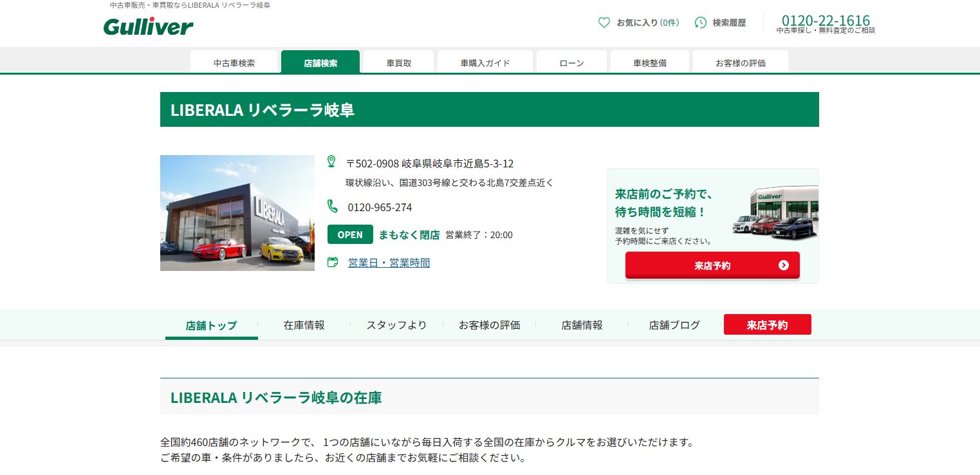This screenshot has height=475, width=980.
Task: View 店舗ブログ section
Action: (674, 325)
